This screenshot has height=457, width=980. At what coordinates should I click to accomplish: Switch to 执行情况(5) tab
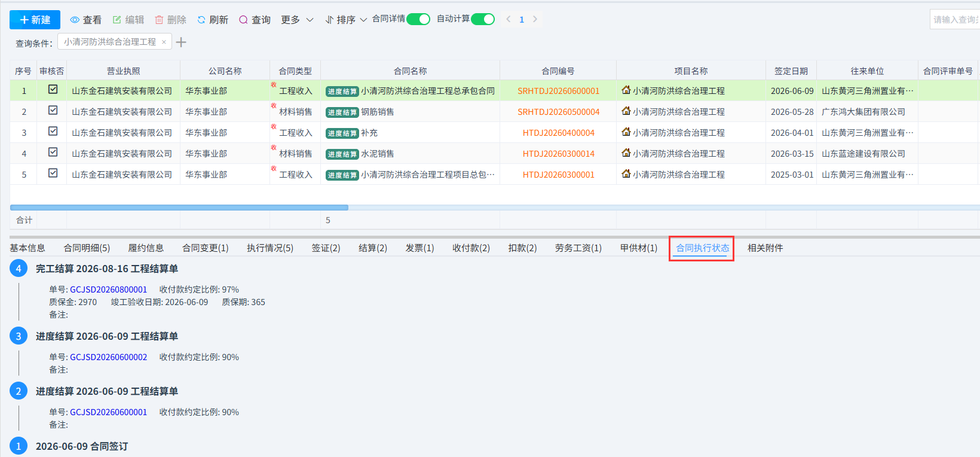[270, 248]
